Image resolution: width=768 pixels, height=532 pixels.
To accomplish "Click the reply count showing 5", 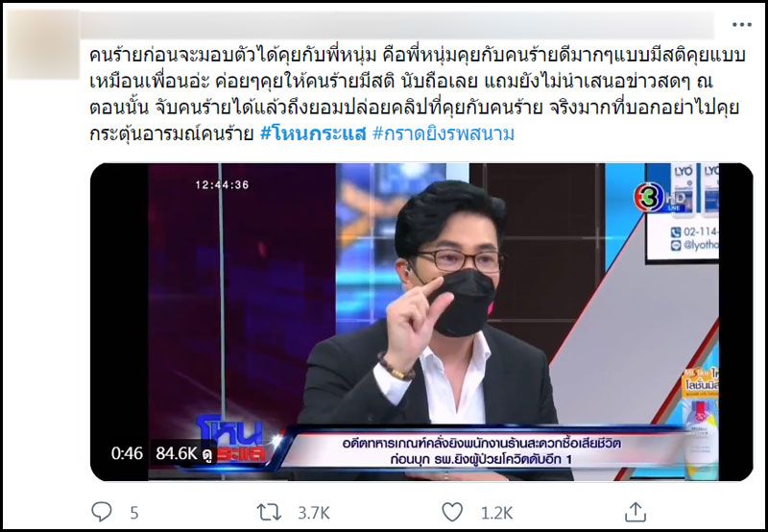I will [134, 513].
